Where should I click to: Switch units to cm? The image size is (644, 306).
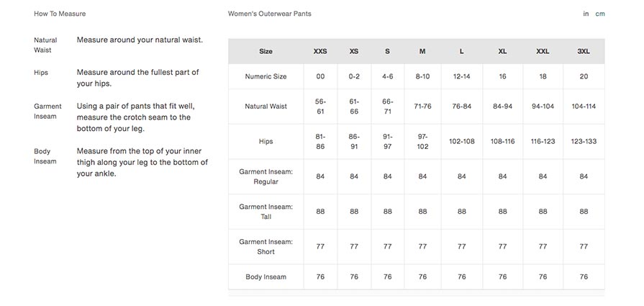[600, 14]
